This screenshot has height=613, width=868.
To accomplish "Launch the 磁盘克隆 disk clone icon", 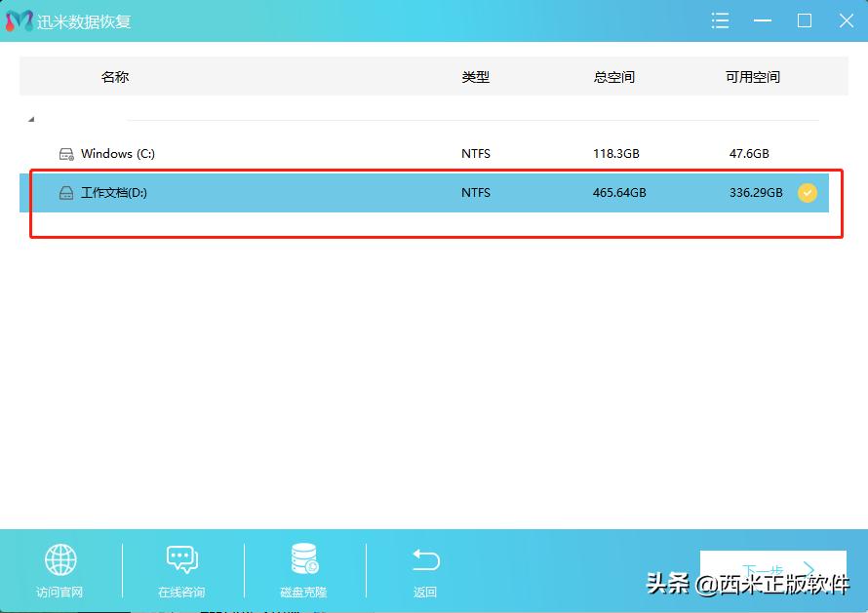I will [303, 558].
